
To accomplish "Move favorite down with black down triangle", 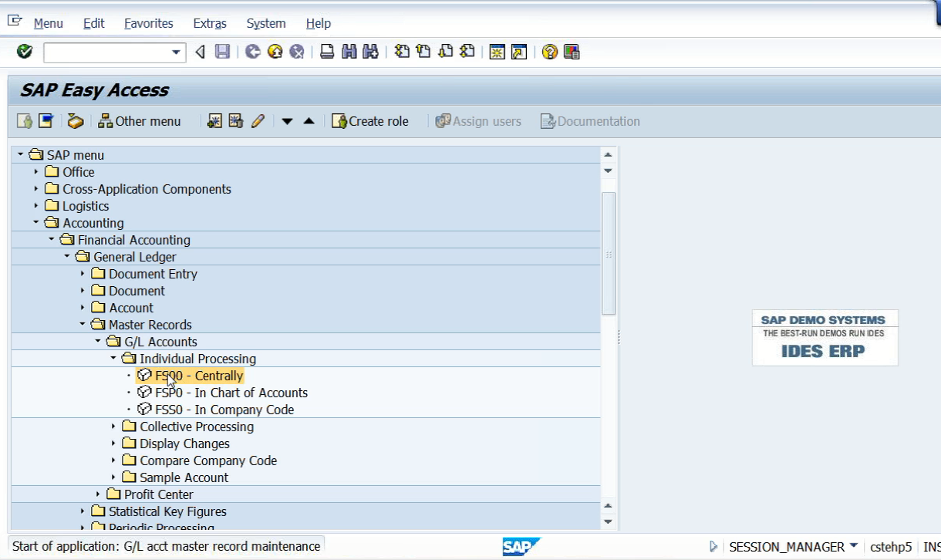I will pos(287,121).
